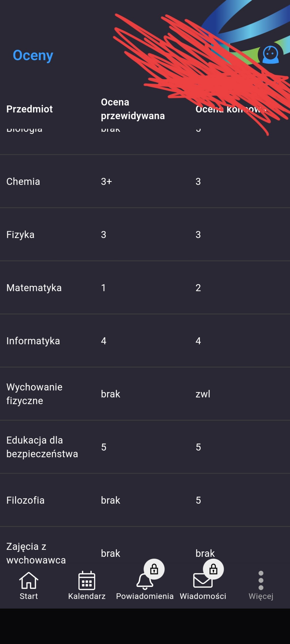Tap the Oceny page title

(x=33, y=55)
